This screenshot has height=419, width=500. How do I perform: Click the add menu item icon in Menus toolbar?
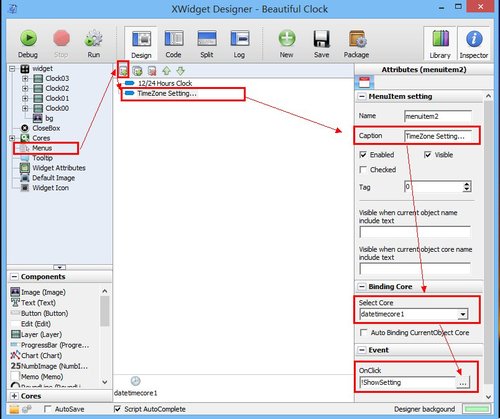[123, 71]
